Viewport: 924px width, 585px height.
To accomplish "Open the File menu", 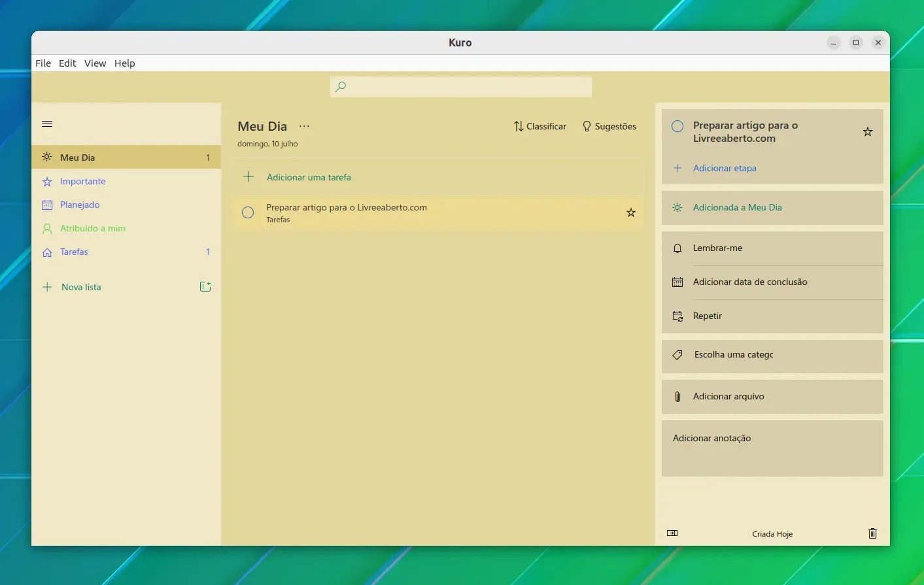I will [x=43, y=63].
